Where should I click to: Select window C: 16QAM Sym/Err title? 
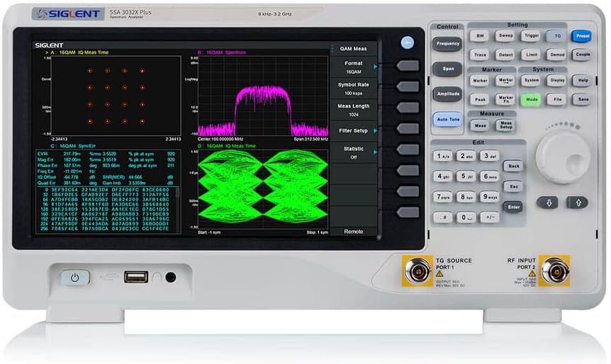click(x=73, y=146)
